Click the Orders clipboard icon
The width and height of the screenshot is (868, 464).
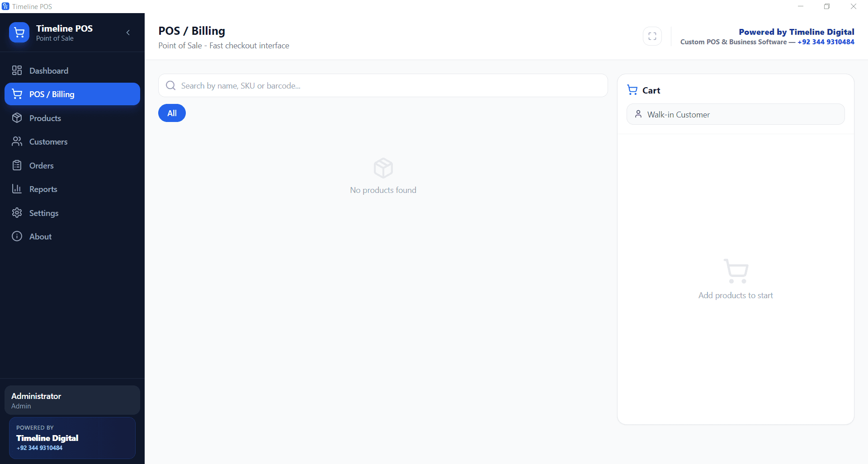pyautogui.click(x=17, y=165)
